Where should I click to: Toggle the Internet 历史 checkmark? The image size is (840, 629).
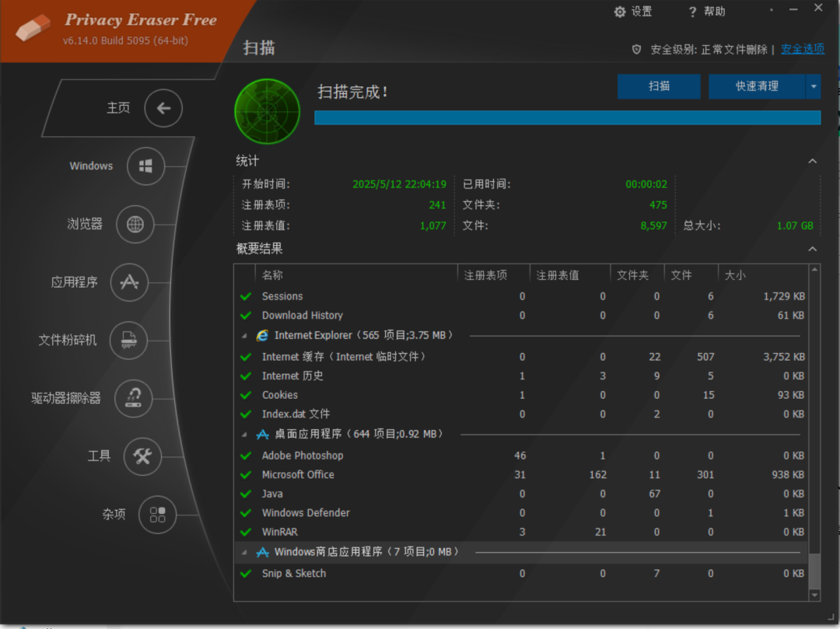point(246,376)
